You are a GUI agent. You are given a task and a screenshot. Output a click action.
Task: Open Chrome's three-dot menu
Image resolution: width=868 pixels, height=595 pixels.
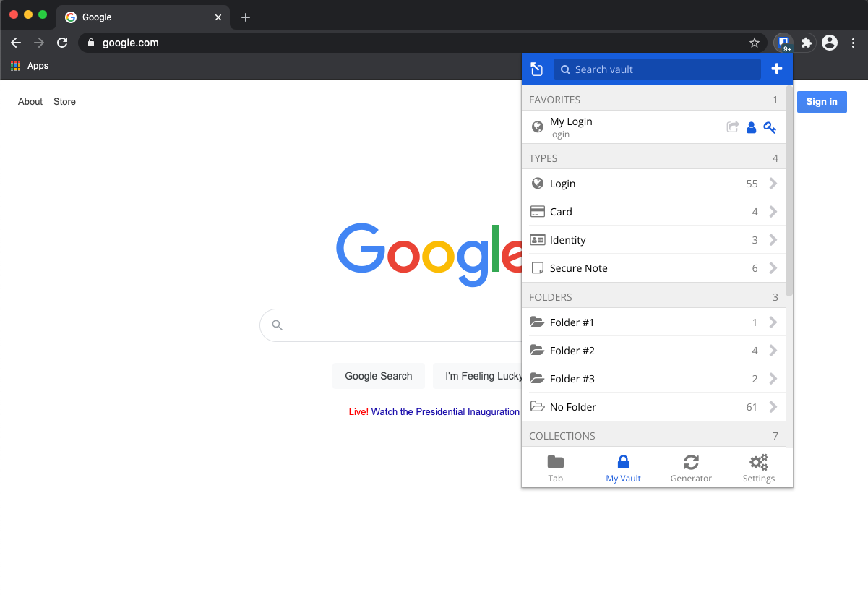click(854, 43)
